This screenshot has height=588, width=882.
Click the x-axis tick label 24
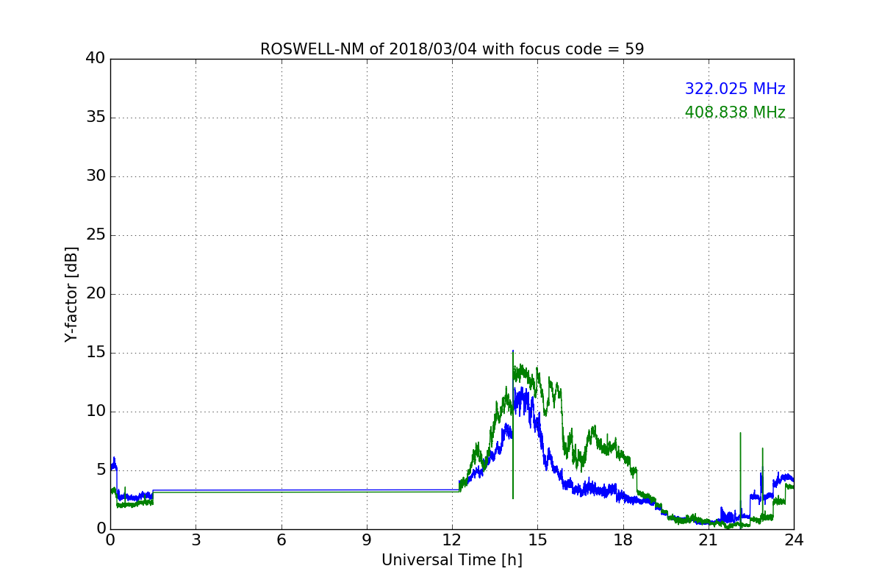pos(794,540)
